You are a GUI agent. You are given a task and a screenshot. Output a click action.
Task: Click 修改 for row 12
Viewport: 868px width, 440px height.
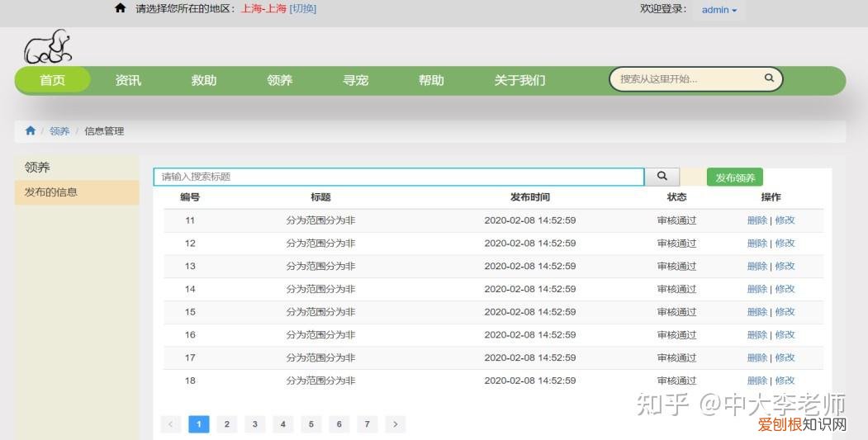[x=785, y=243]
